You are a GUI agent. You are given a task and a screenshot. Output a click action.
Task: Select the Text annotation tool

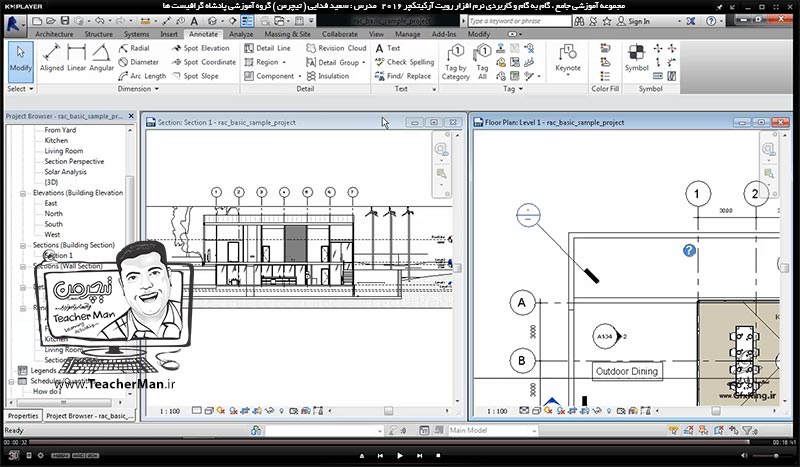[x=388, y=48]
